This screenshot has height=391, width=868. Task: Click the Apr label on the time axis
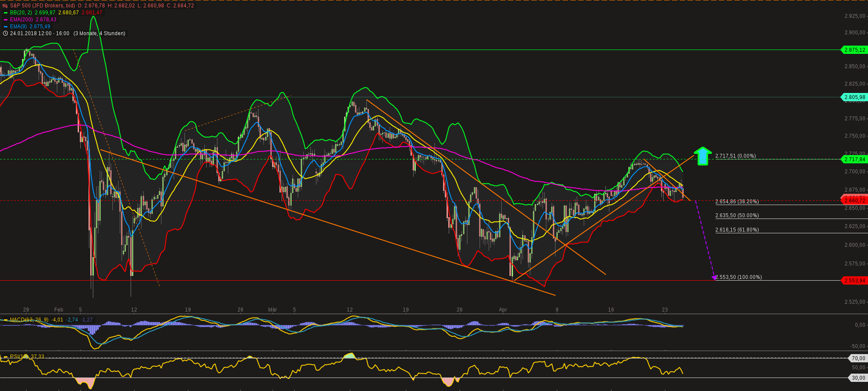pyautogui.click(x=503, y=310)
